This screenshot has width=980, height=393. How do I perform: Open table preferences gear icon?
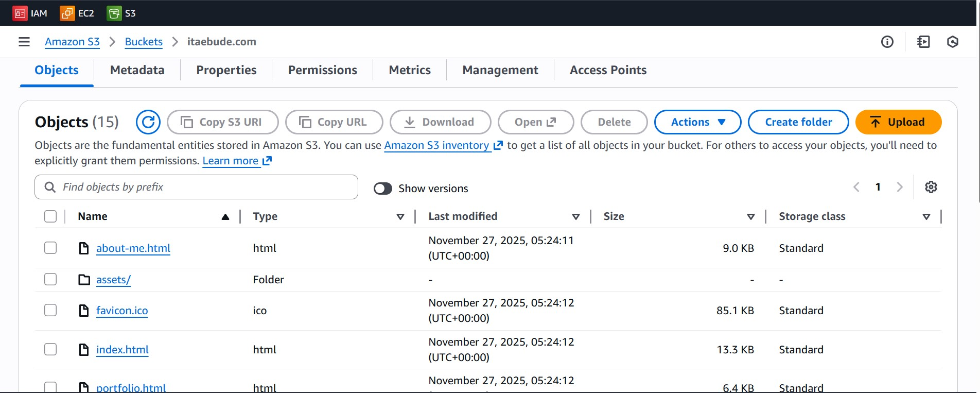(x=931, y=187)
